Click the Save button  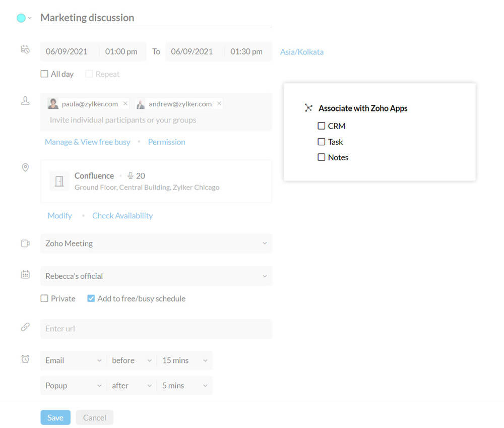point(55,417)
